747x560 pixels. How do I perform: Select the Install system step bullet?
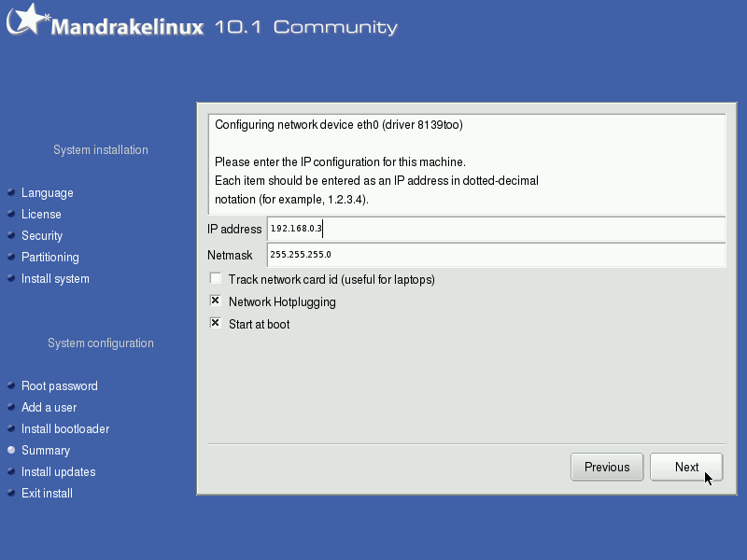click(x=11, y=278)
